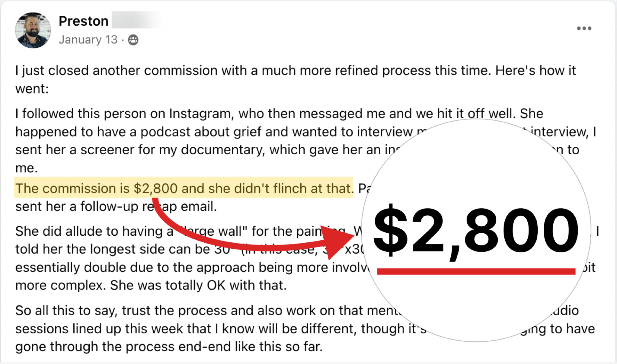Click the Preston author name

click(x=83, y=21)
